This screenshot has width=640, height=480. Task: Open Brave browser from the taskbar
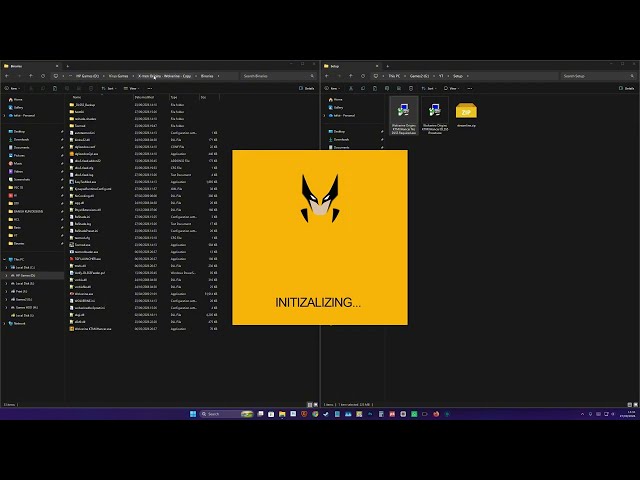coord(304,414)
